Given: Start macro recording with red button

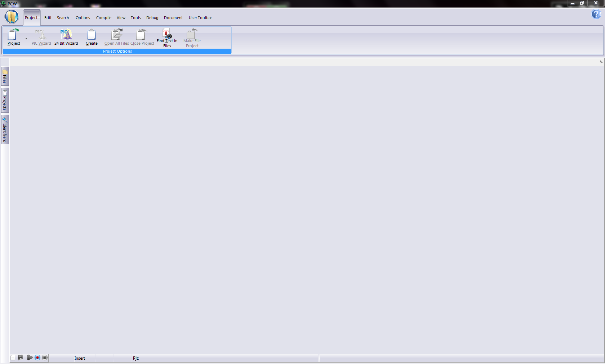Looking at the screenshot, I should tap(37, 358).
